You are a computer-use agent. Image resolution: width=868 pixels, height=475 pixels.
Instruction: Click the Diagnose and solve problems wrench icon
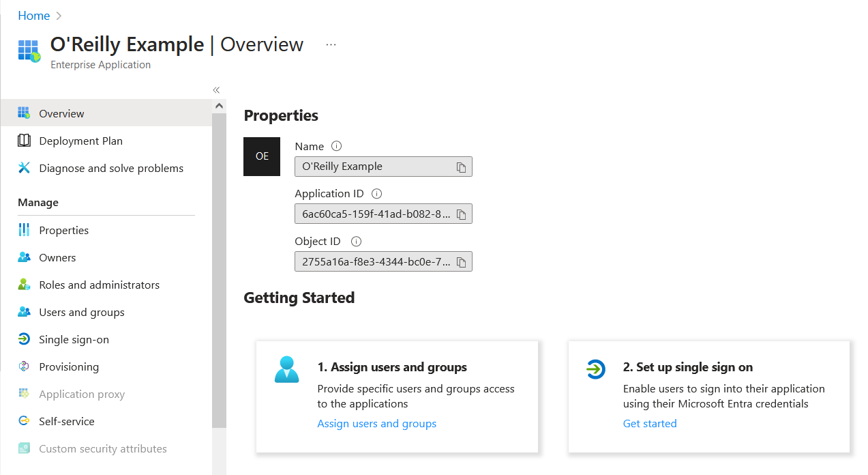(x=24, y=168)
